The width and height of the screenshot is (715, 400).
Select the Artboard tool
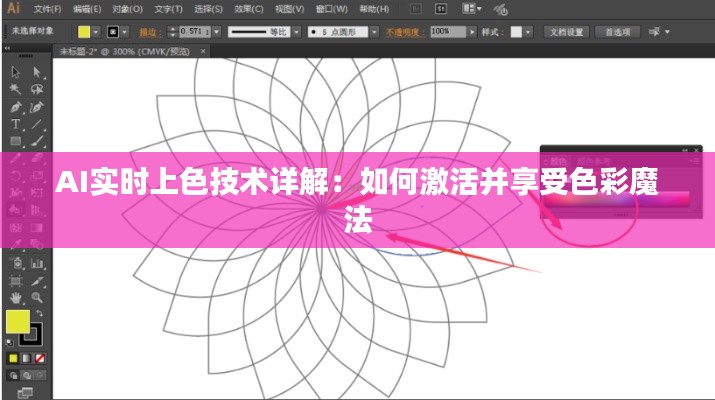point(16,281)
